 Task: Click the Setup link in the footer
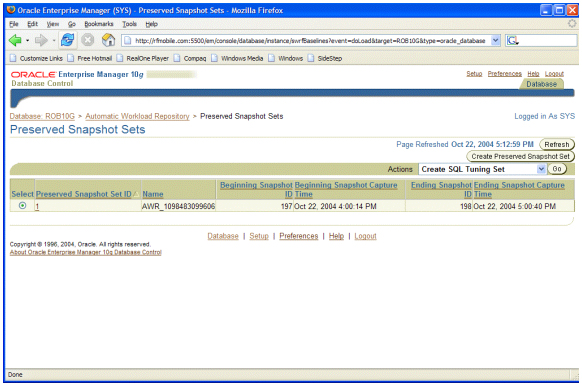pos(259,236)
